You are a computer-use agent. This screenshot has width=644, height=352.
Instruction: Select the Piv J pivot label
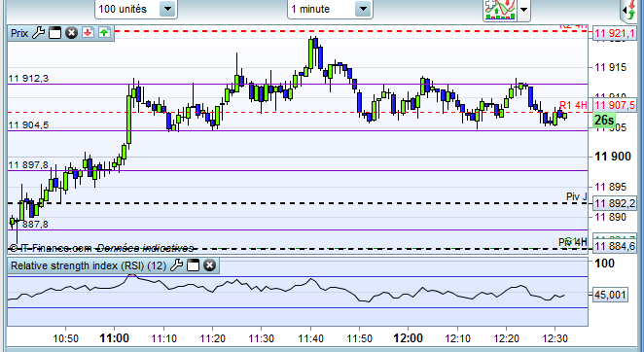click(x=577, y=196)
